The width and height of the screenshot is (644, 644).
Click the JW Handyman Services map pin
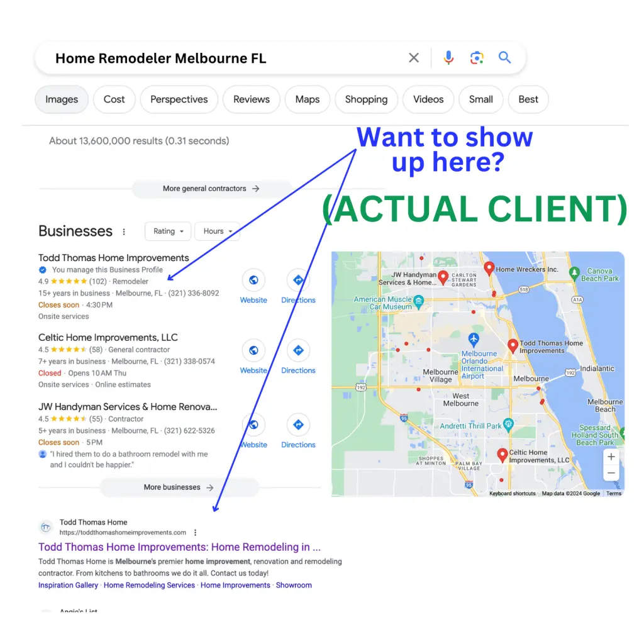point(443,277)
